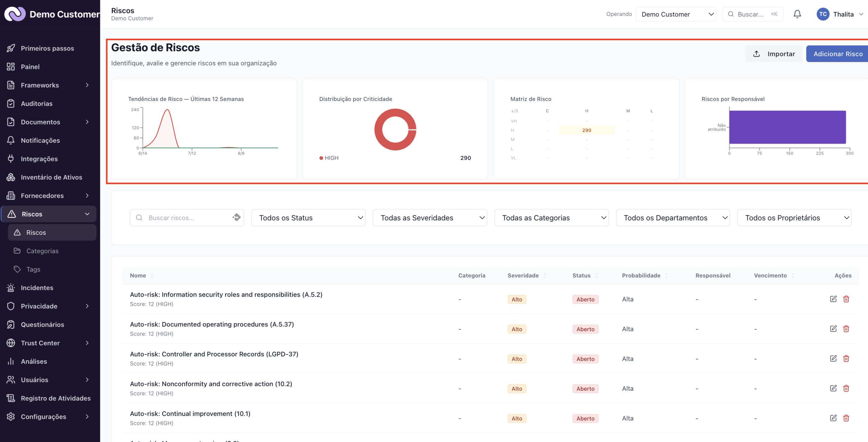Screen dimensions: 868x442
Task: Click the 290 cell in Matriz de Risco
Action: (x=587, y=130)
